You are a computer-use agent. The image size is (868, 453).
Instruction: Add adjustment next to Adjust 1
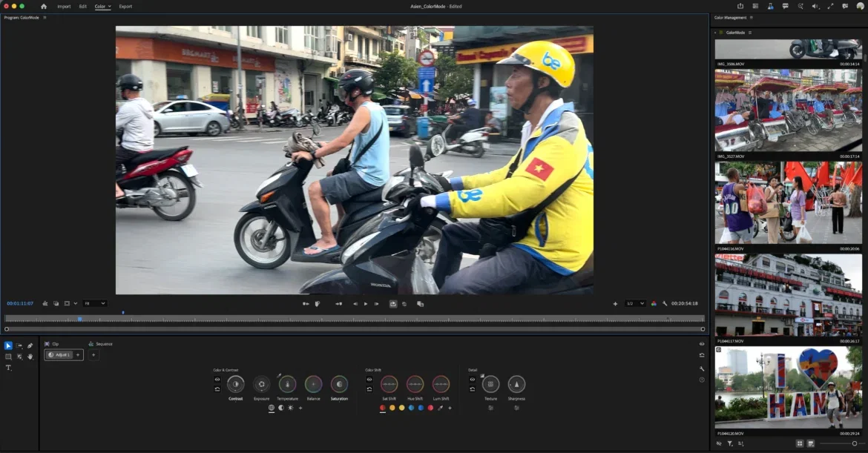pos(78,355)
